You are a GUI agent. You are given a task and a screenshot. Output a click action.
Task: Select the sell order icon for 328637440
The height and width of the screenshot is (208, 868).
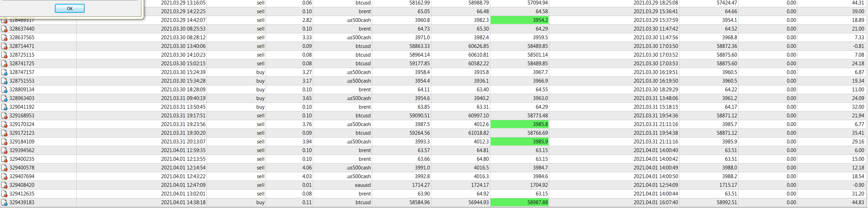[x=4, y=29]
